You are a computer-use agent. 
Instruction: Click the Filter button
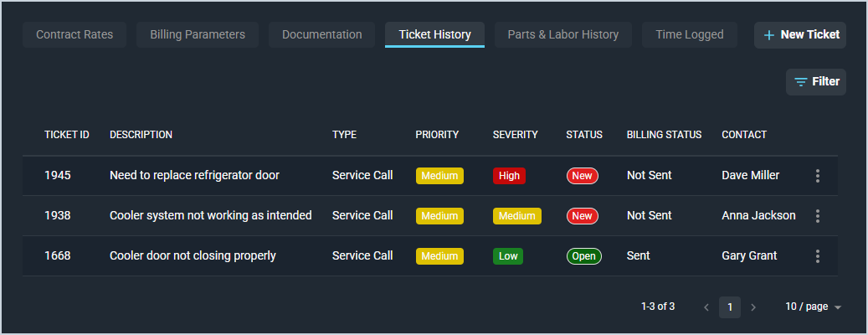point(816,82)
